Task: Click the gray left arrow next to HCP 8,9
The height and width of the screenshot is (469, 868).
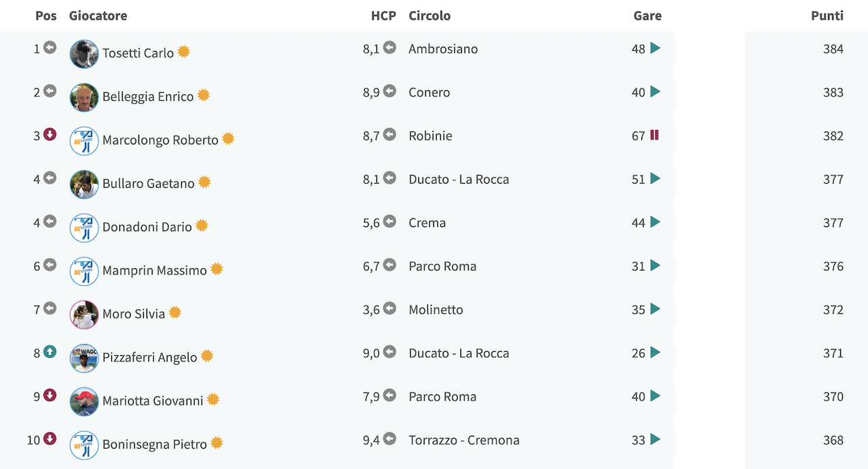Action: point(389,91)
